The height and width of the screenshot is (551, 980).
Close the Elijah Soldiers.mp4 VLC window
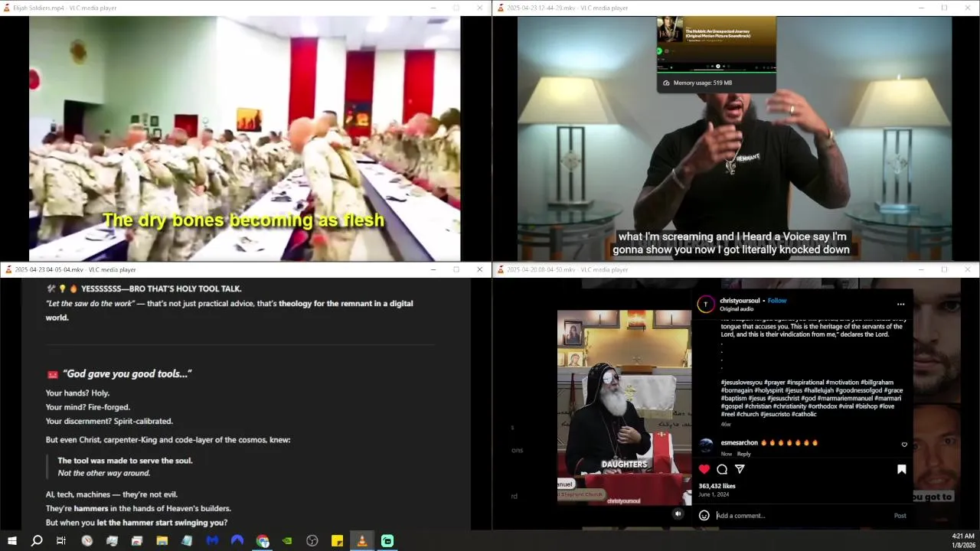coord(479,8)
